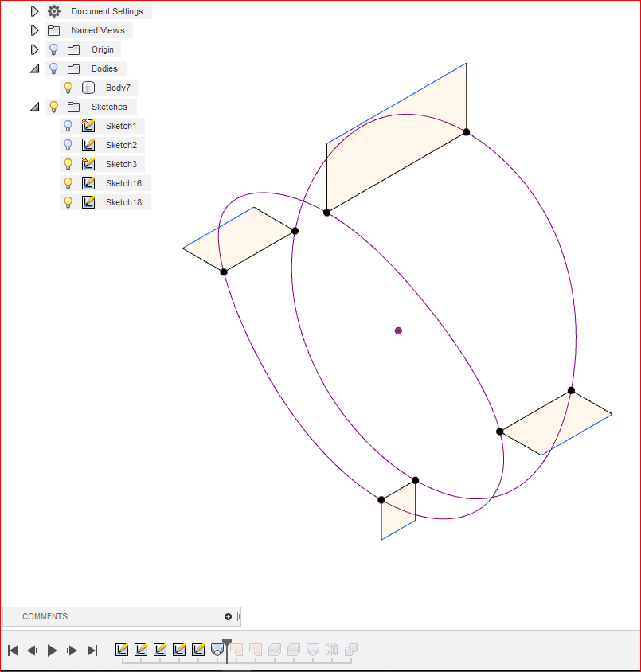
Task: Select the second greyed patch feature in the timeline
Action: (x=256, y=650)
